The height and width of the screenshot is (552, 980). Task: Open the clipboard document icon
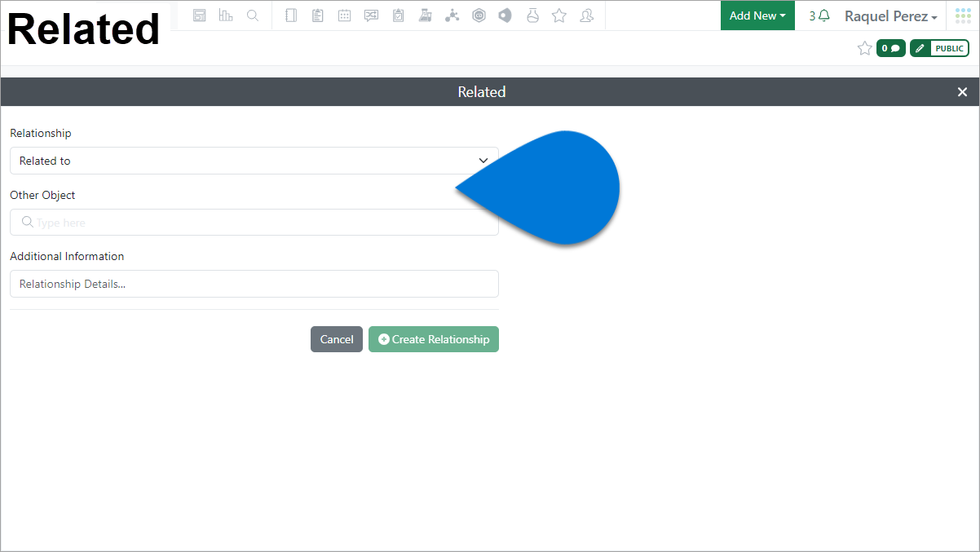[318, 15]
